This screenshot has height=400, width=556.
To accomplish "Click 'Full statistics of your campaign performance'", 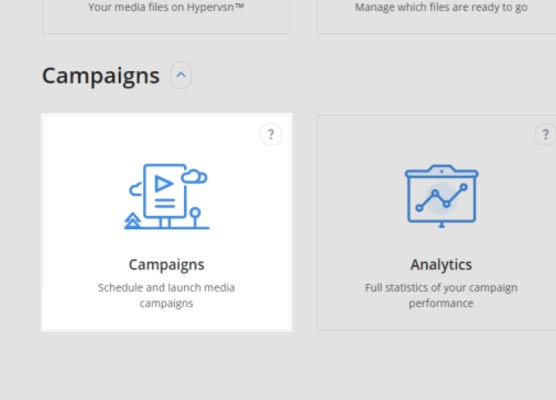I will 441,295.
